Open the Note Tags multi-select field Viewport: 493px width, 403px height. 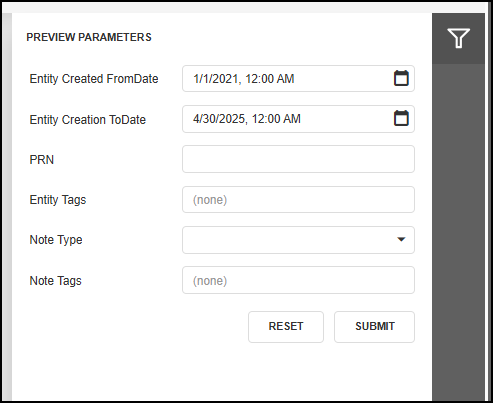(x=298, y=280)
